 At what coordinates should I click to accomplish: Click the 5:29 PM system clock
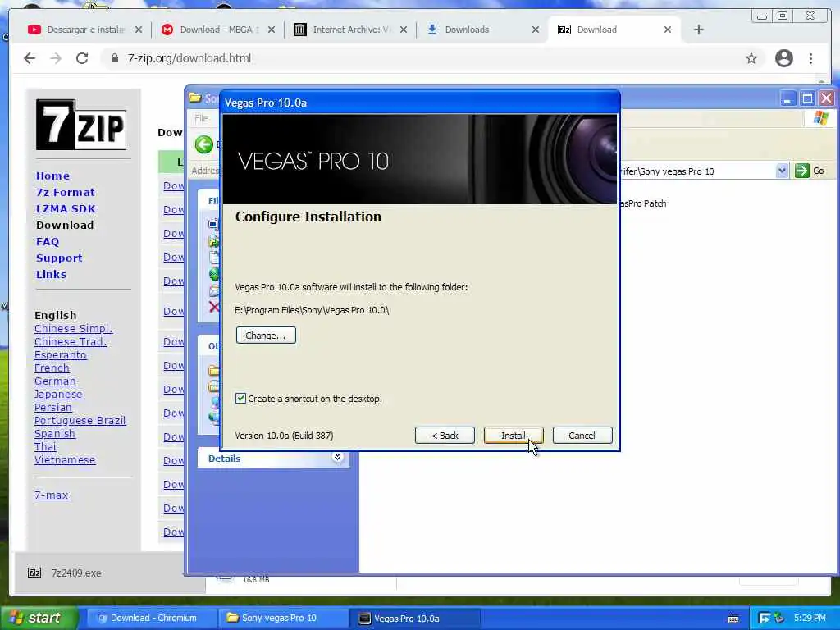(810, 618)
